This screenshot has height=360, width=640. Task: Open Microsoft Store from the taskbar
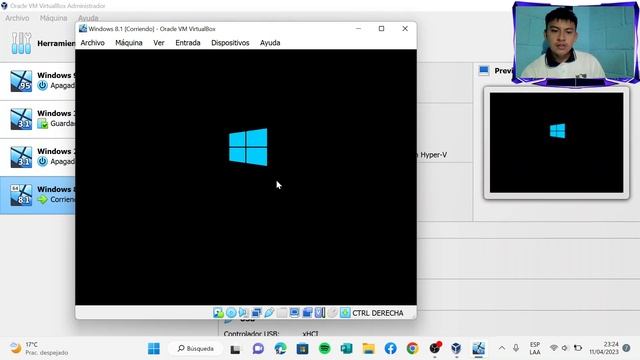[302, 349]
